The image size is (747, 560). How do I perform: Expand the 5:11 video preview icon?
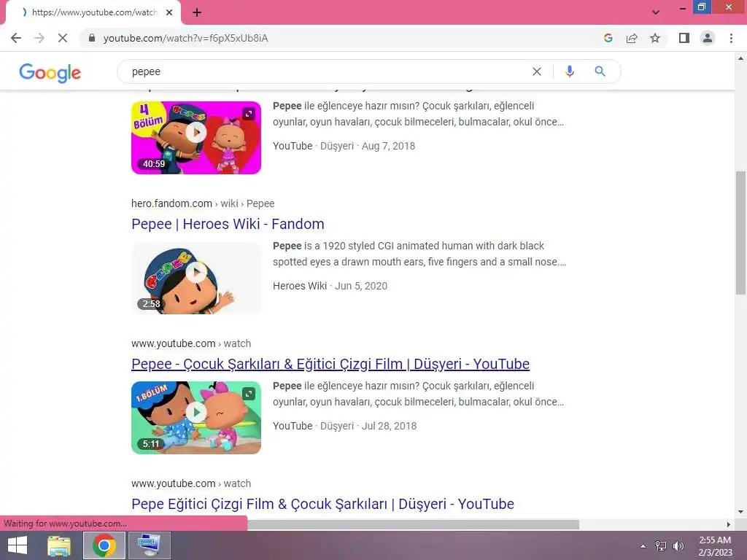click(x=249, y=394)
